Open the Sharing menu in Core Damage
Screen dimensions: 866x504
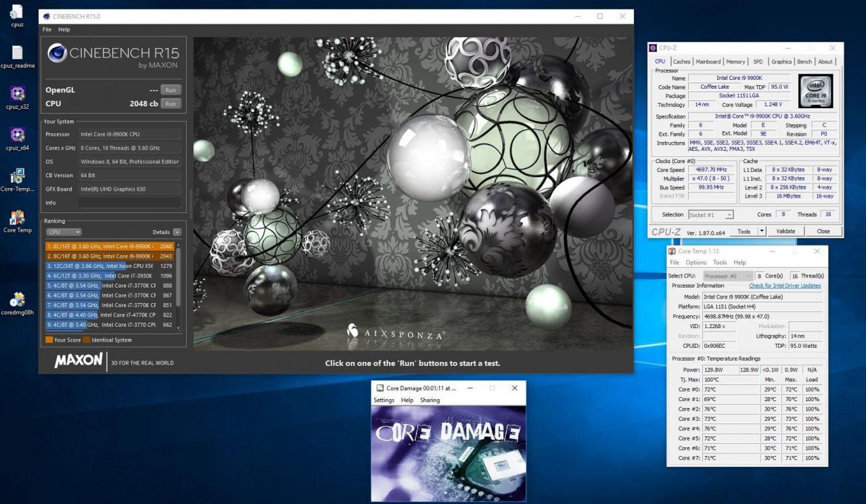pos(430,400)
